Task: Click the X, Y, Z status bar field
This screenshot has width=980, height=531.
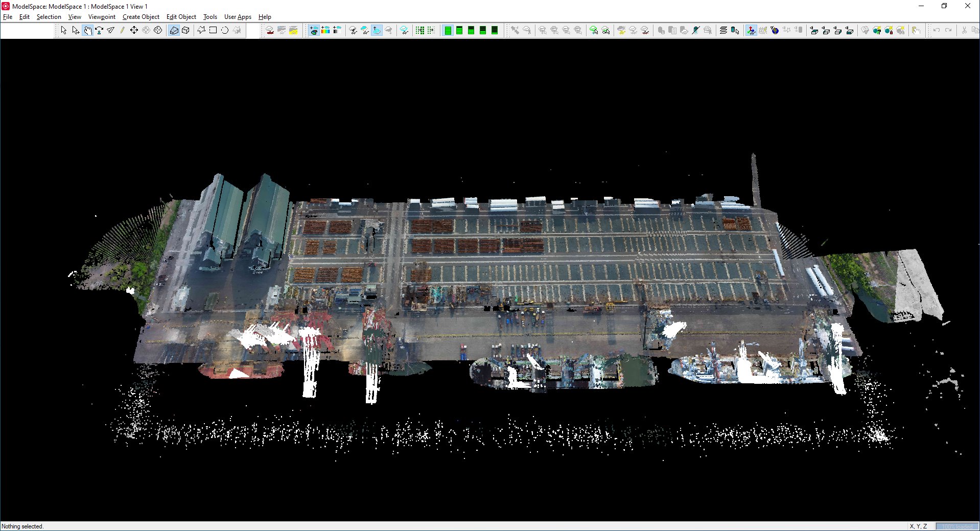Action: [x=918, y=525]
